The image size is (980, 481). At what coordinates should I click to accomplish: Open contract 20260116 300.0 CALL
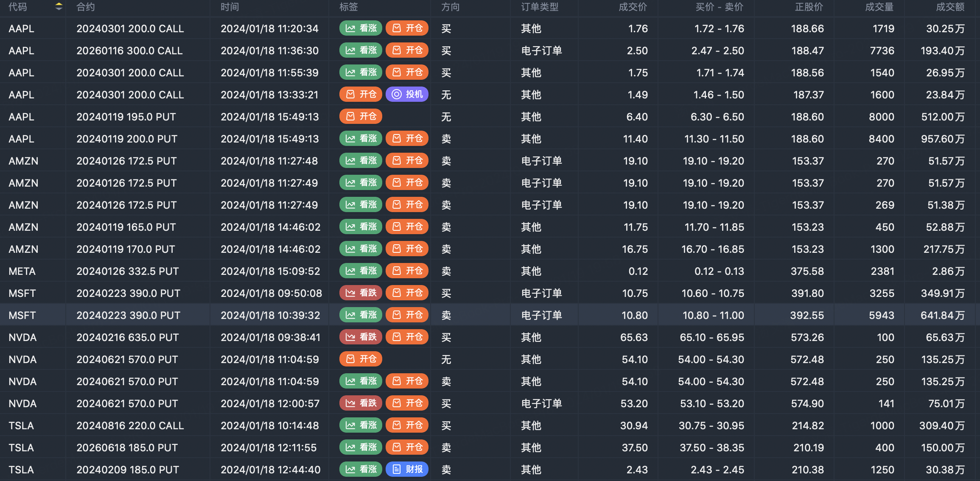point(129,50)
